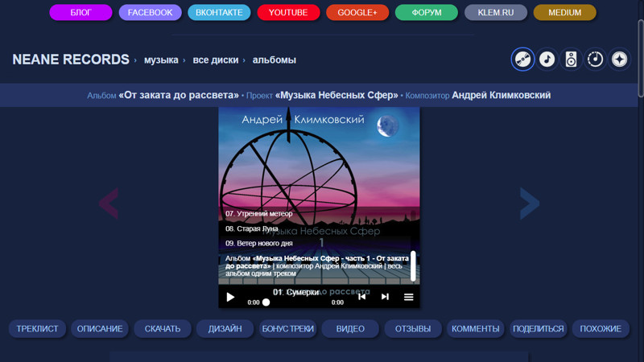Viewport: 644px width, 362px height.
Task: Click the page vertical scrollbar
Action: (641, 58)
